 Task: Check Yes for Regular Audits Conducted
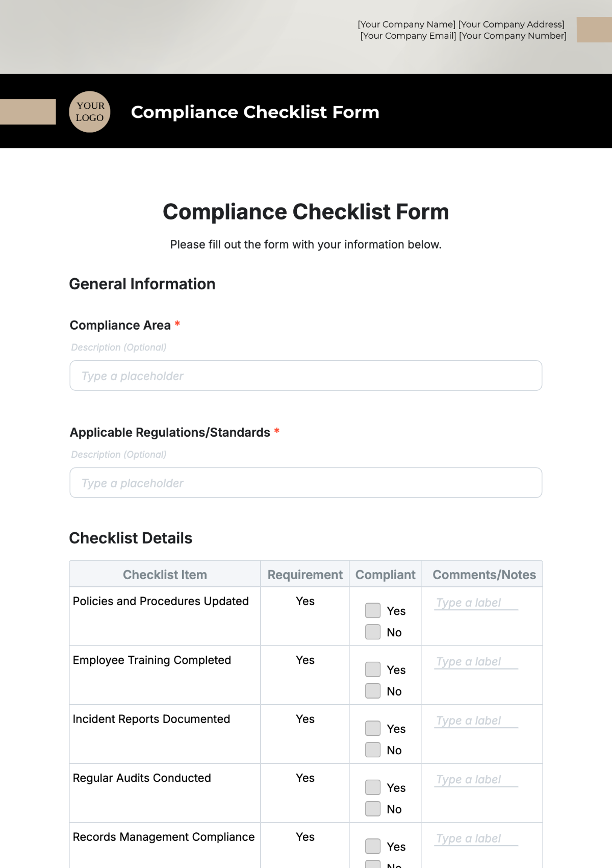coord(372,787)
